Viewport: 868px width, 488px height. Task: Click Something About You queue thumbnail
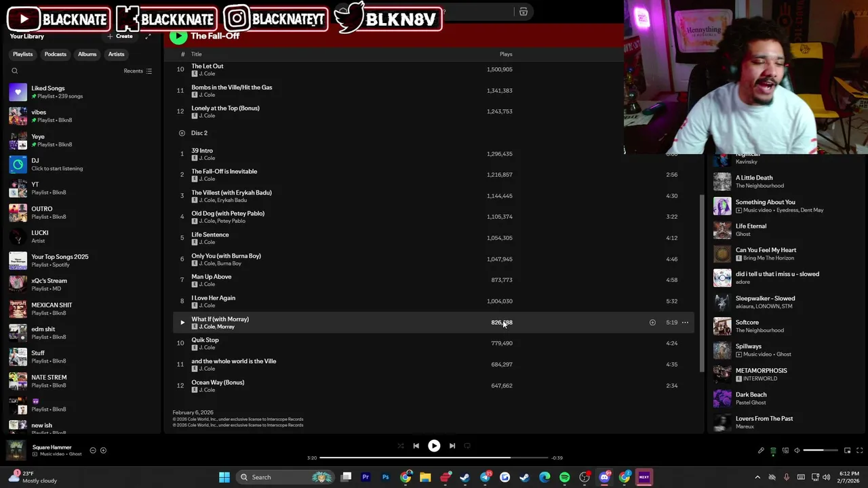tap(722, 205)
